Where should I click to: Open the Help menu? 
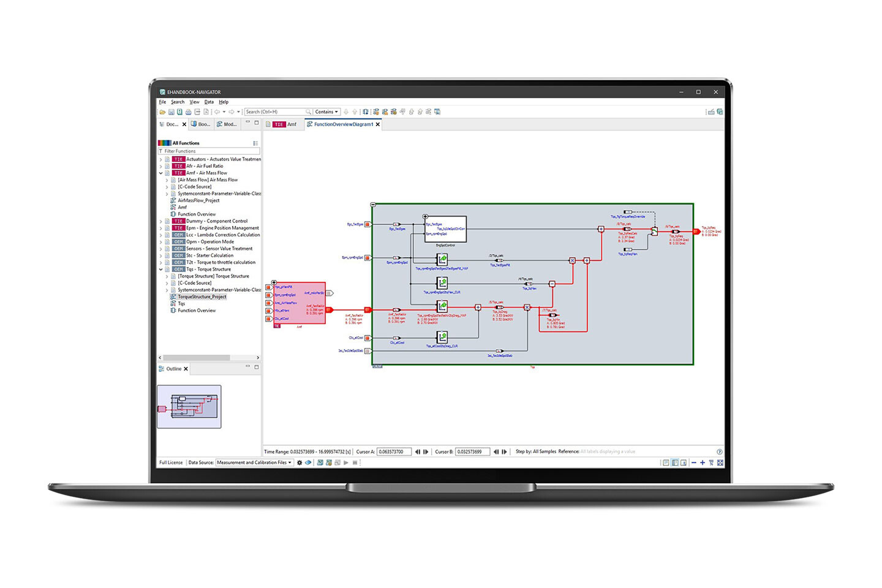[x=224, y=102]
